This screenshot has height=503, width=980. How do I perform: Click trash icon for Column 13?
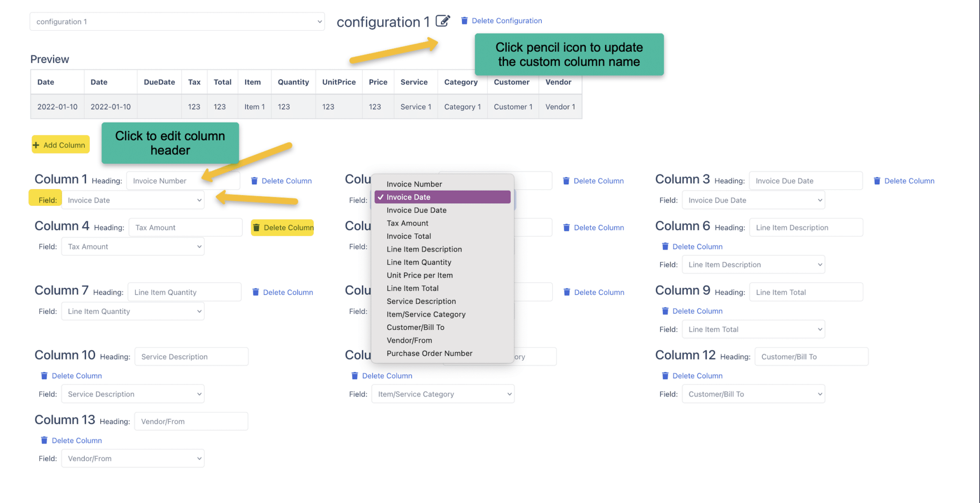[44, 440]
